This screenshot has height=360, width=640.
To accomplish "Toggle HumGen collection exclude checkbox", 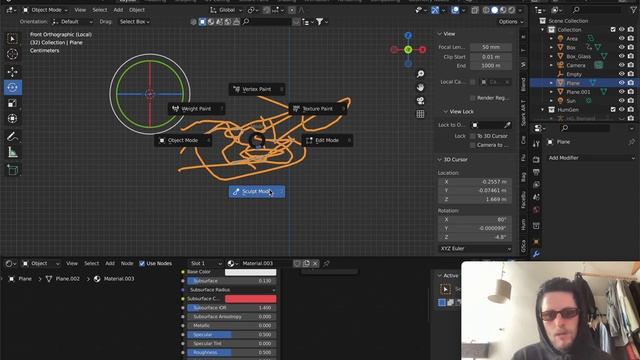I will [x=613, y=109].
